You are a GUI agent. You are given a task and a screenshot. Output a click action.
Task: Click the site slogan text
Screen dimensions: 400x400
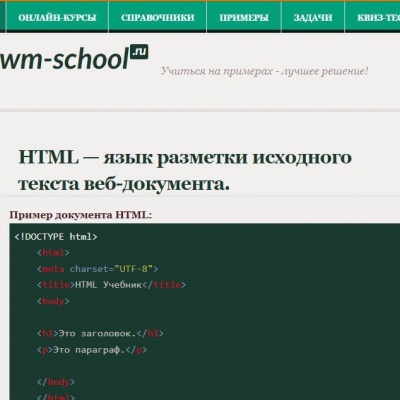pyautogui.click(x=265, y=71)
